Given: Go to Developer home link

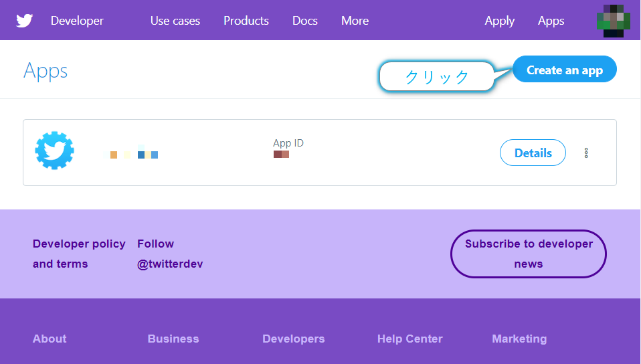Looking at the screenshot, I should [77, 21].
